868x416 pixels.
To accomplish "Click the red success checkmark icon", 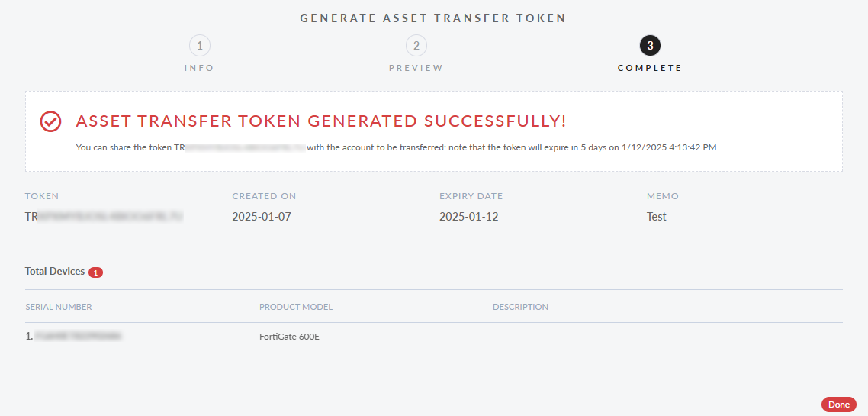I will click(50, 121).
